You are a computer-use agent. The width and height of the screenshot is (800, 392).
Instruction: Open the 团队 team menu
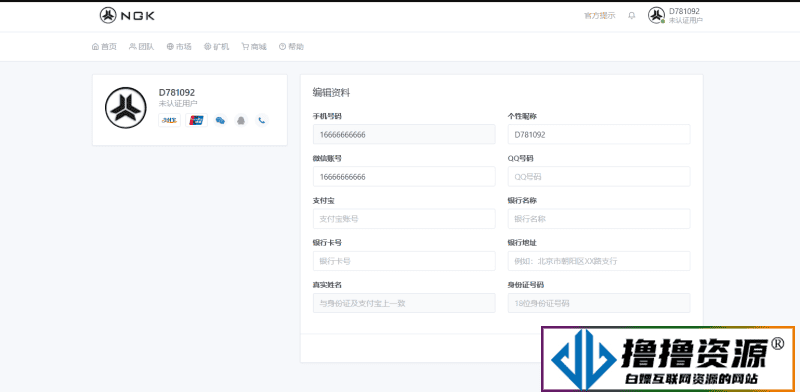(141, 46)
